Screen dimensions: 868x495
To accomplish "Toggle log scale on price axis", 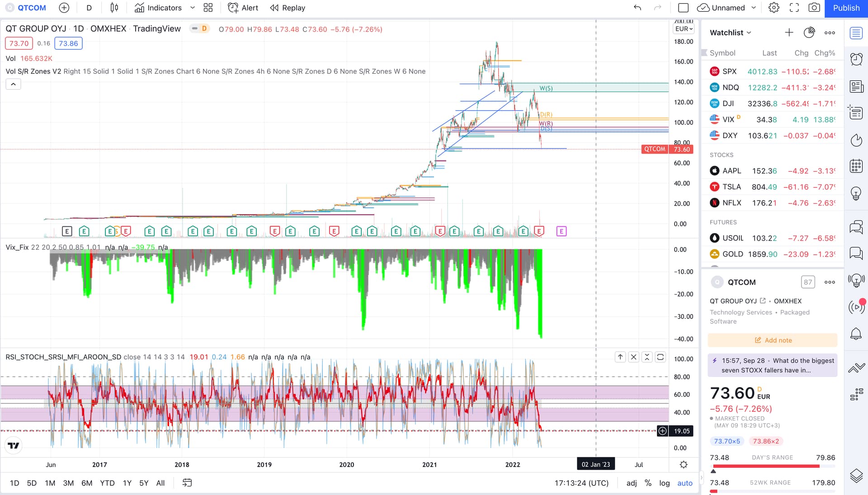I will pyautogui.click(x=664, y=483).
